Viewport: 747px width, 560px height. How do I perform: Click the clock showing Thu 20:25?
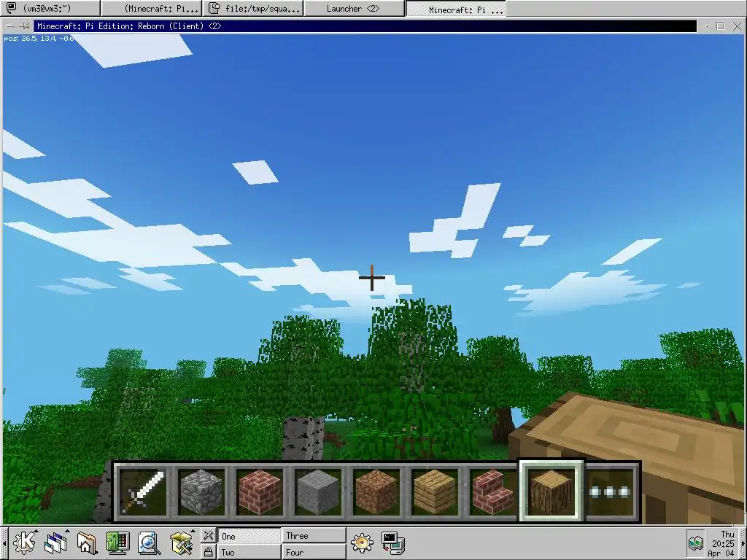coord(723,543)
